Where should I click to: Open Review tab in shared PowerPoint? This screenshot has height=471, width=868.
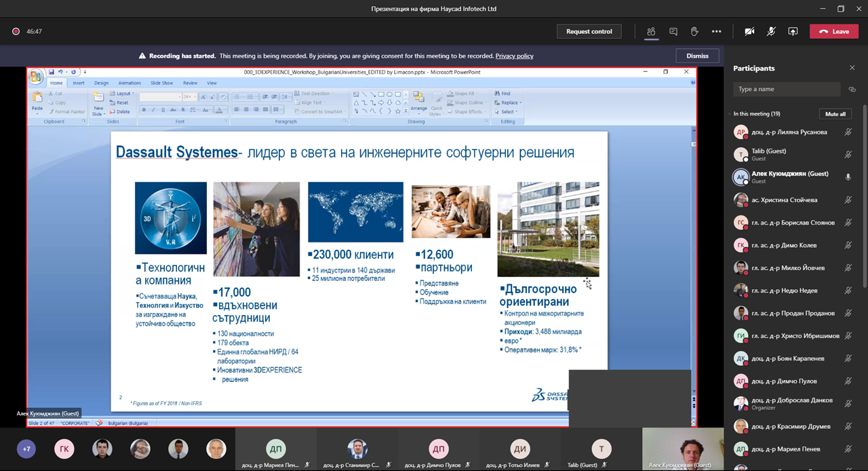tap(190, 83)
